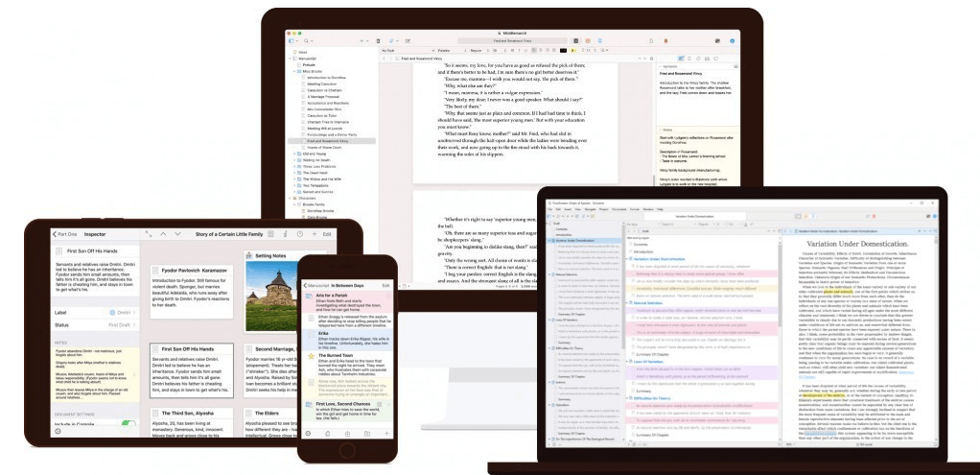The height and width of the screenshot is (475, 980).
Task: Tap the Part One back button on iPad
Action: (x=65, y=234)
